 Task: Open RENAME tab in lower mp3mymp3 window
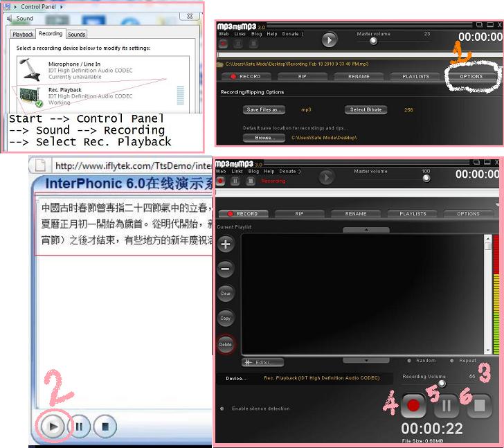(x=356, y=214)
